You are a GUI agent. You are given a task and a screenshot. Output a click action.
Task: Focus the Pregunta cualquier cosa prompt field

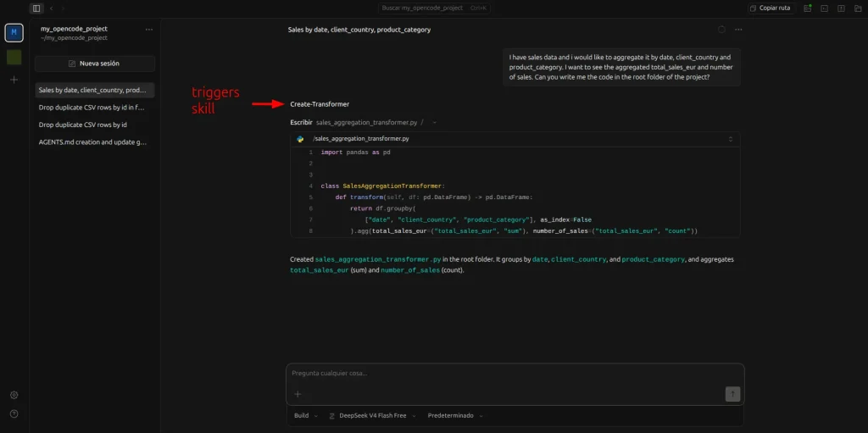pos(515,374)
